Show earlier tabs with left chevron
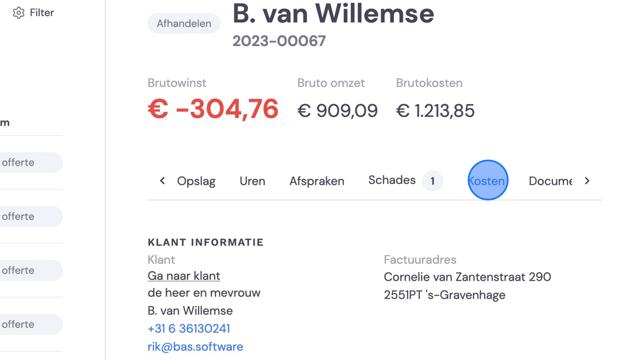The height and width of the screenshot is (360, 644). pos(163,181)
